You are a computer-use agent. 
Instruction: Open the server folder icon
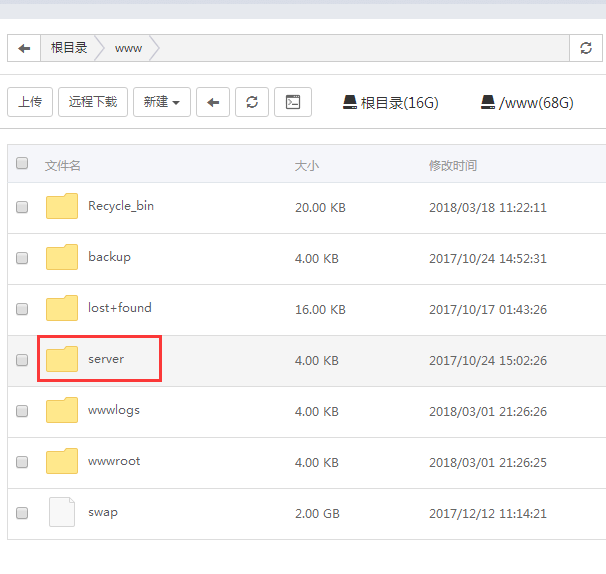click(x=62, y=359)
